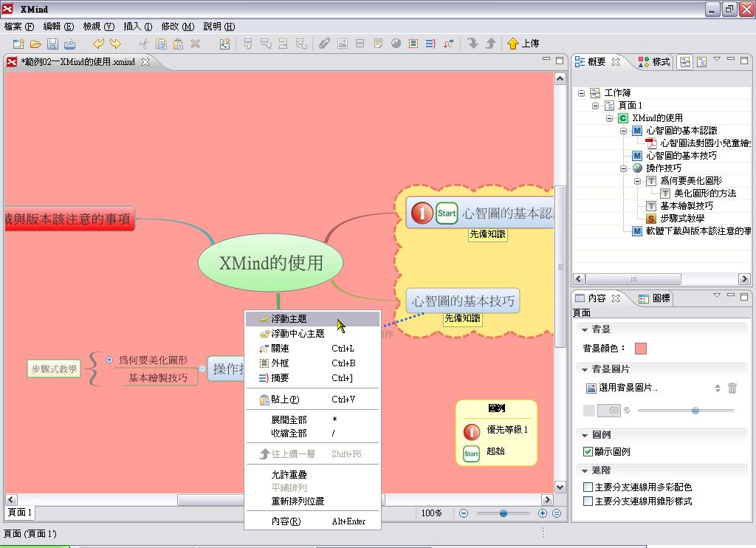The image size is (756, 548).
Task: Click the relationship toolbar icon
Action: (448, 44)
